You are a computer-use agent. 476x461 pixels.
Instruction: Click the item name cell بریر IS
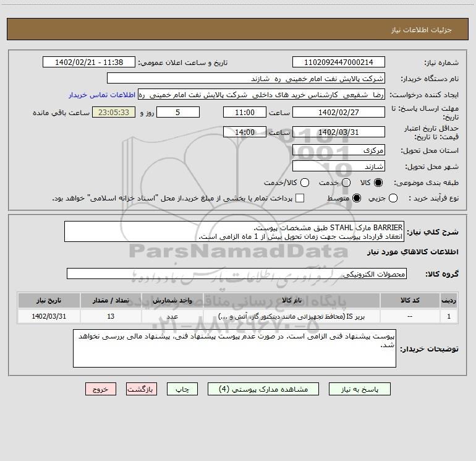click(291, 316)
